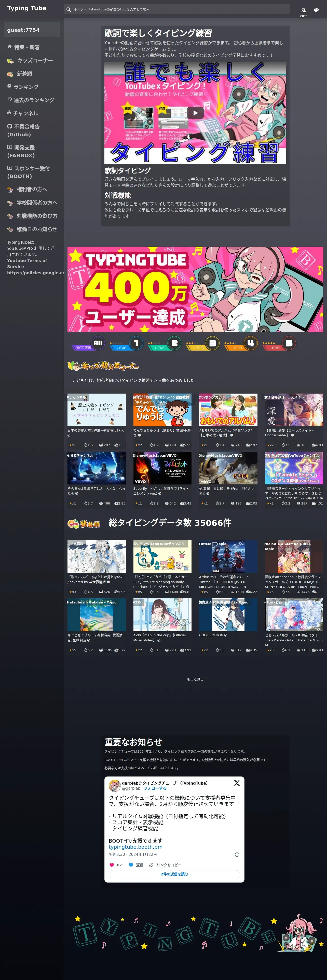Click the Typing Tube logo title

(27, 8)
